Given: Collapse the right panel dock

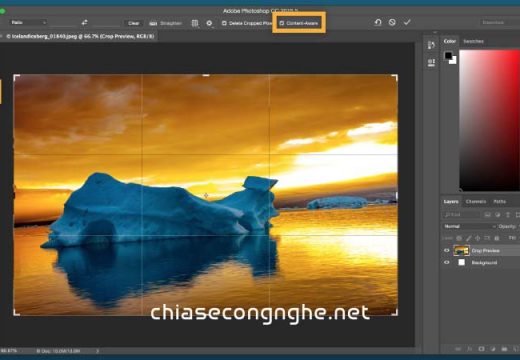Looking at the screenshot, I should (435, 33).
